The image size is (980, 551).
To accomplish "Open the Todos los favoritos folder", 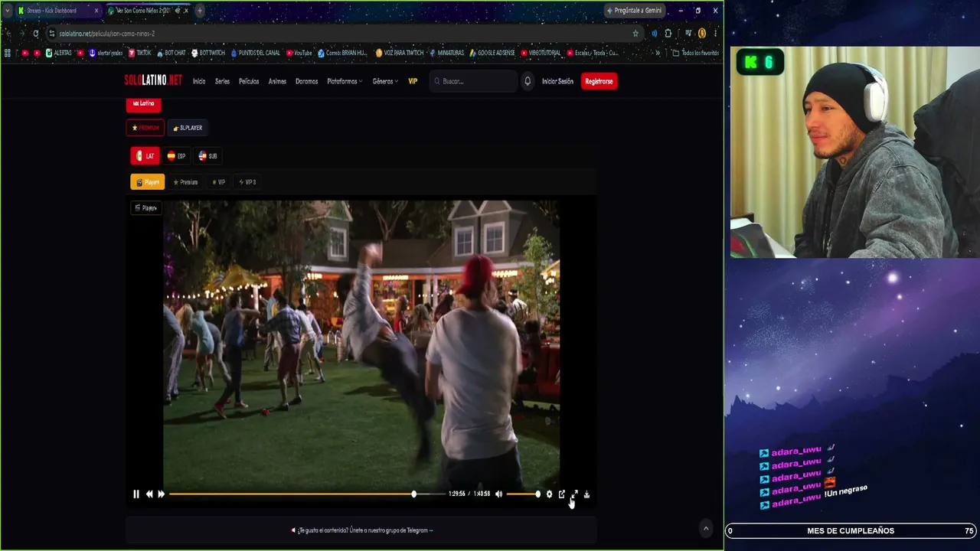I will click(696, 53).
